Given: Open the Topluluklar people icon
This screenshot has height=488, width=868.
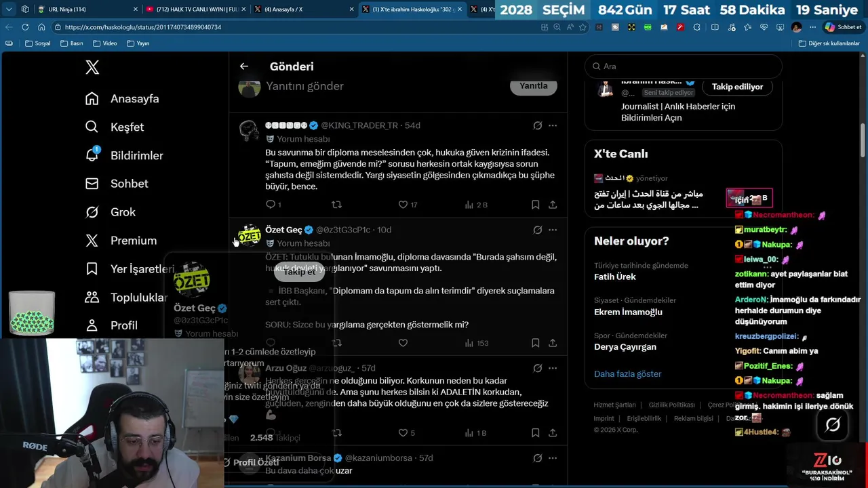Looking at the screenshot, I should (92, 298).
